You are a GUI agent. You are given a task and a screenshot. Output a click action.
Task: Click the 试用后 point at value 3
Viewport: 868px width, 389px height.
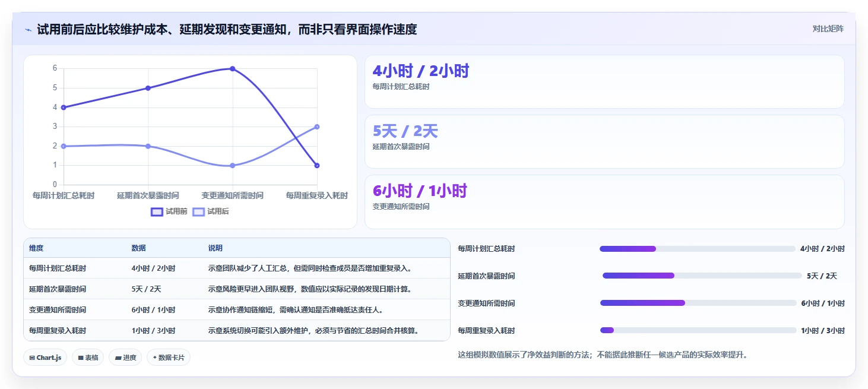point(316,126)
